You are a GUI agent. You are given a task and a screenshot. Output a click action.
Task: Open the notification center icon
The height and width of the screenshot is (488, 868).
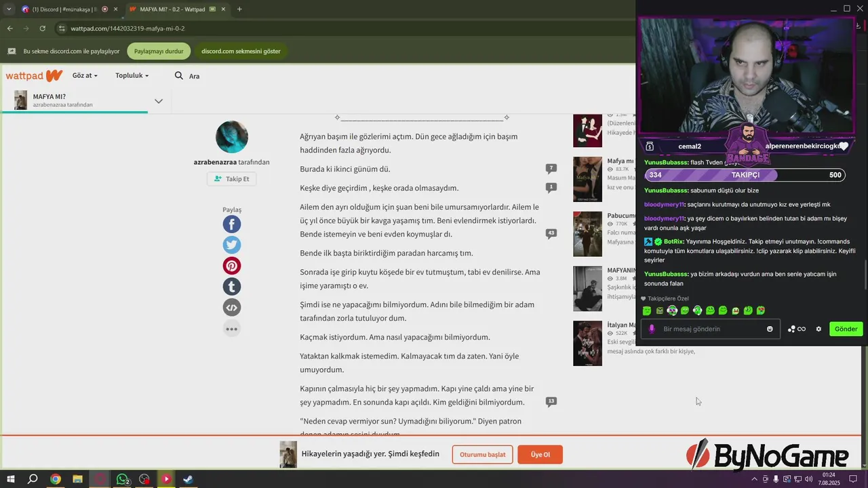854,479
